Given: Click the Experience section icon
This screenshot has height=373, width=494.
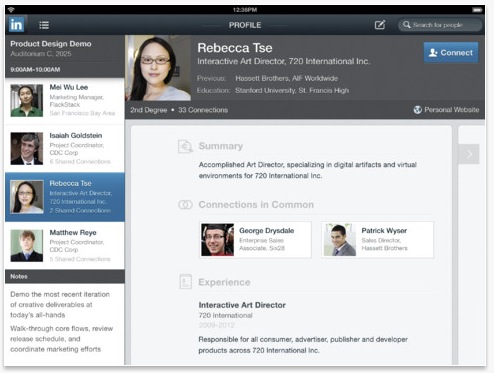Looking at the screenshot, I should (185, 282).
